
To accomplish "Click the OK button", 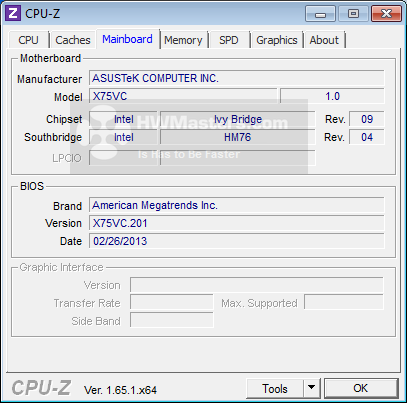I will (361, 388).
